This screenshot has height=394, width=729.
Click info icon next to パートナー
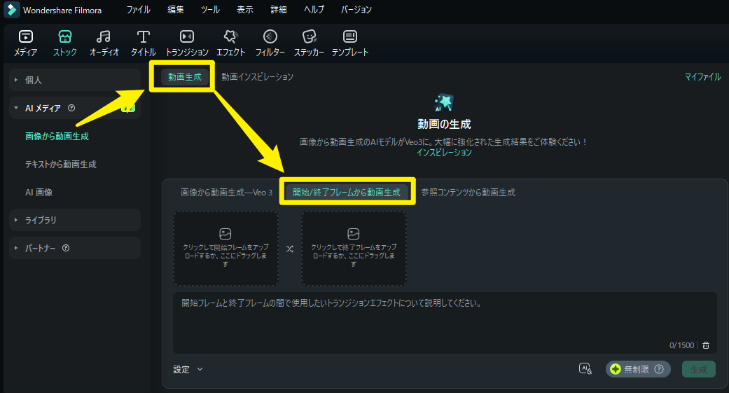coord(66,248)
